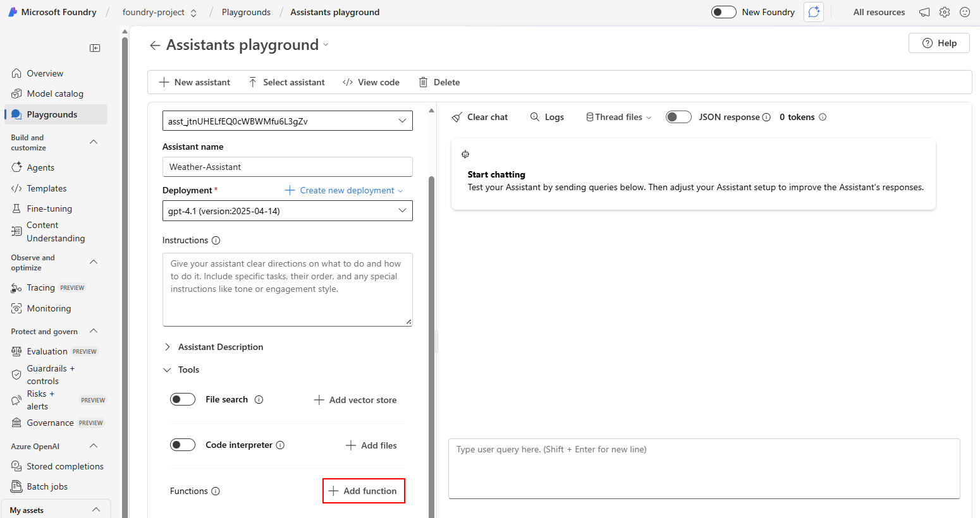Viewport: 980px width, 518px height.
Task: Open the announcements megaphone icon
Action: click(924, 12)
